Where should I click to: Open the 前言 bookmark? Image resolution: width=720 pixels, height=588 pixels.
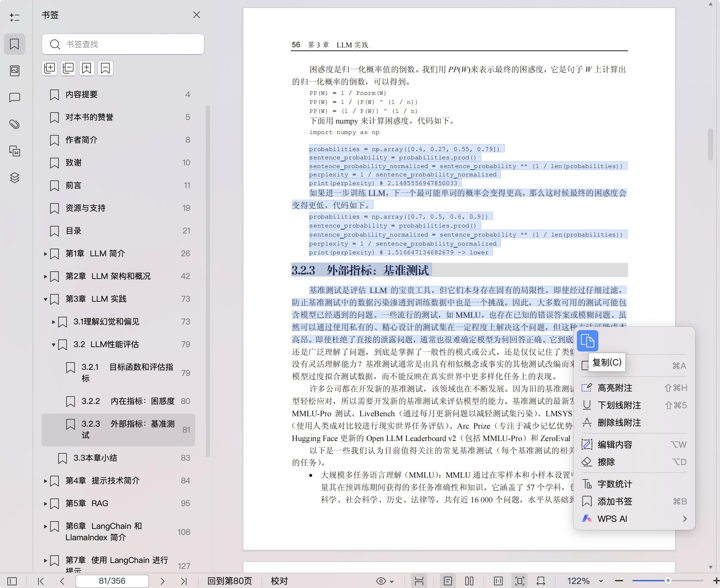point(118,185)
